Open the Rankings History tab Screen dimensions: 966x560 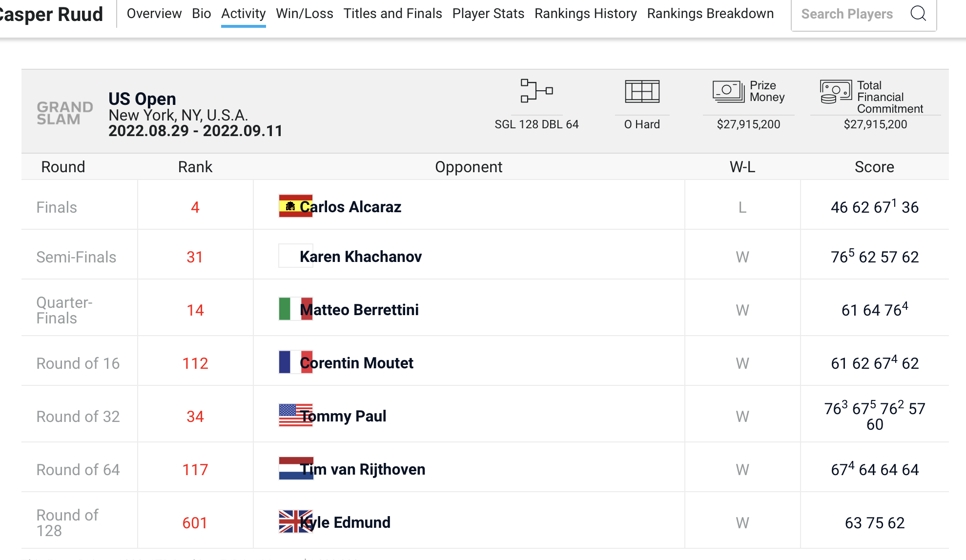tap(586, 14)
